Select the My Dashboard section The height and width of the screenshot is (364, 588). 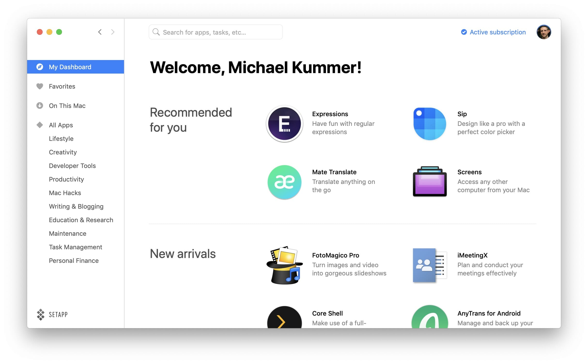pos(76,66)
